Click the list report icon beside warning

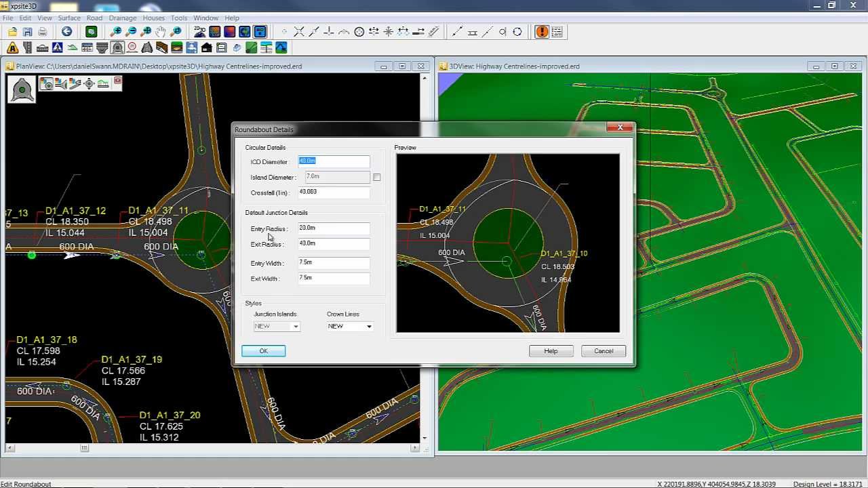[557, 32]
